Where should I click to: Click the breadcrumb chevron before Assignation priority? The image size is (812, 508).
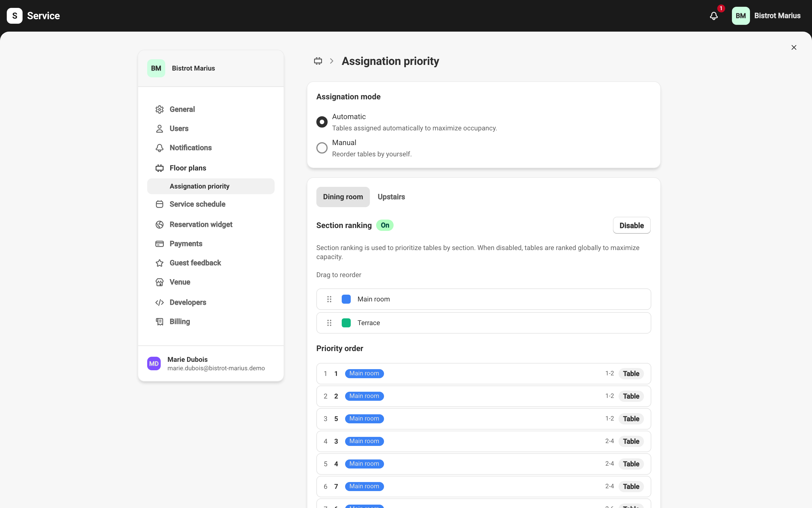[332, 61]
